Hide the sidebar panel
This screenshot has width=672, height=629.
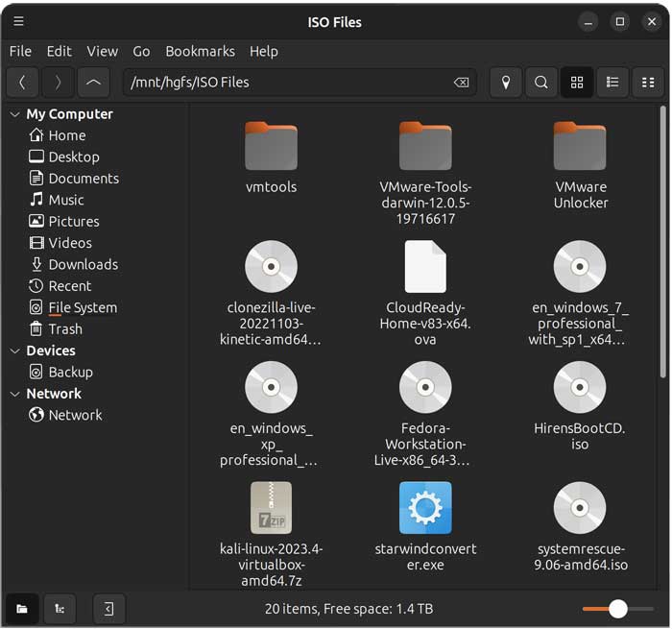(108, 609)
